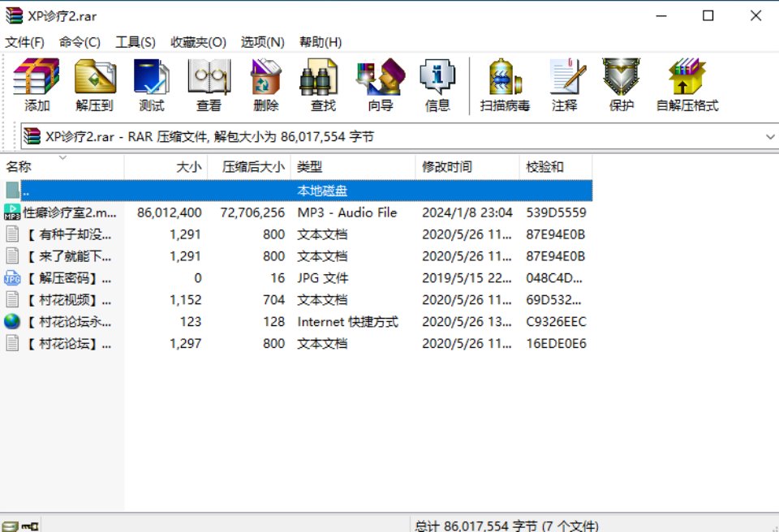The width and height of the screenshot is (779, 532).
Task: Expand the address bar path dropdown
Action: [769, 136]
